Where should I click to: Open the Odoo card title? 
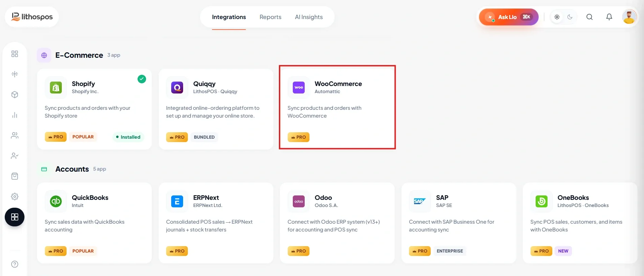[x=323, y=197]
